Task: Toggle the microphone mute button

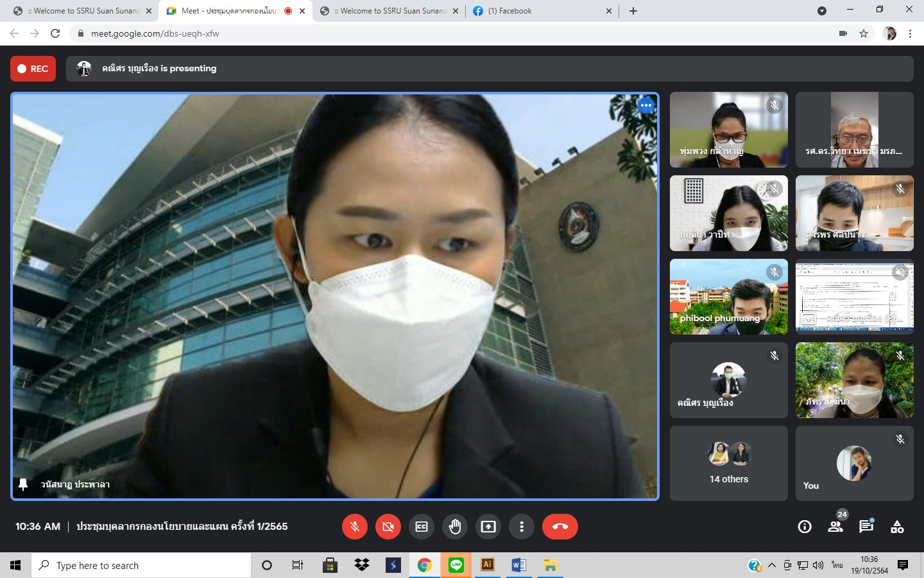Action: (355, 527)
